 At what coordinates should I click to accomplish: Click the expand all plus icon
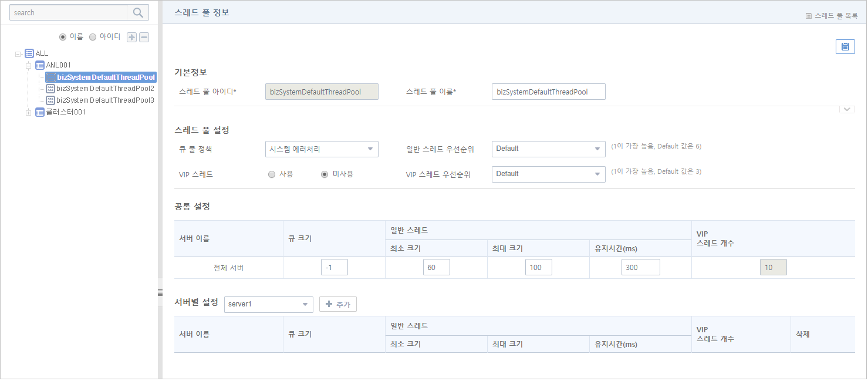132,37
